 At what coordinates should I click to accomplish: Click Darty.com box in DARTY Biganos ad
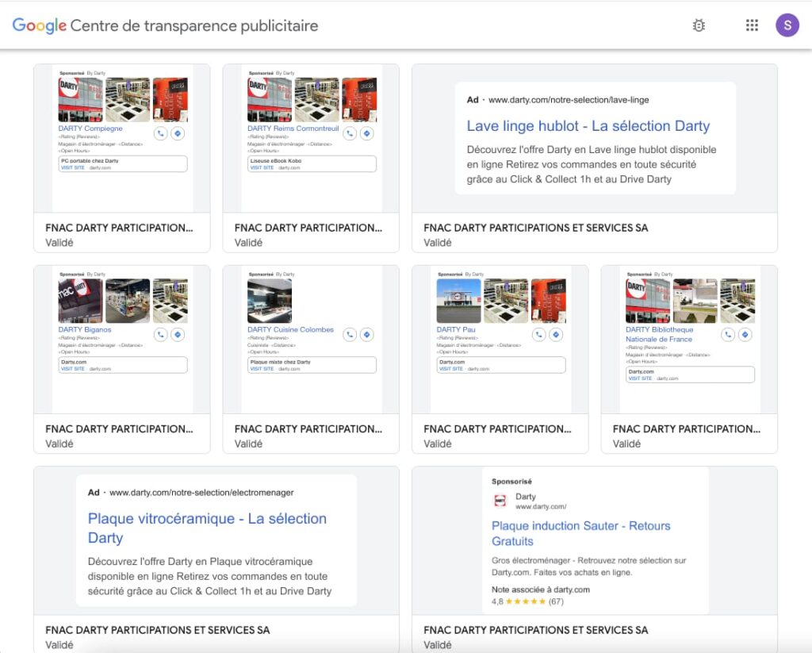(123, 365)
